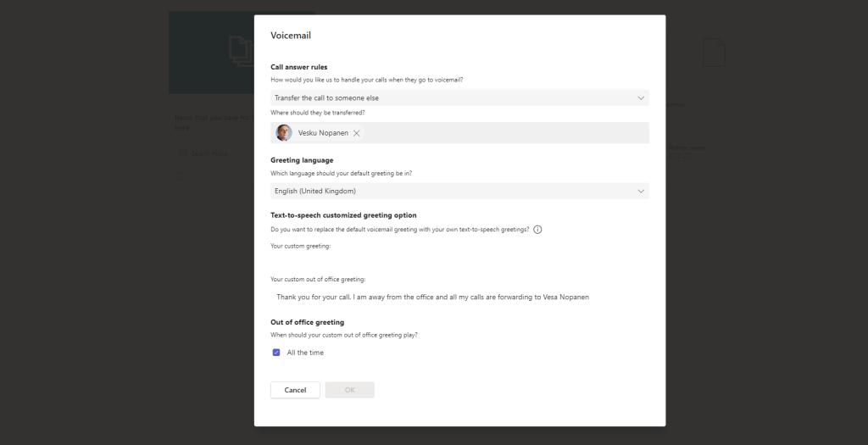Image resolution: width=868 pixels, height=445 pixels.
Task: Click the info icon beside text-to-speech question
Action: pos(537,230)
